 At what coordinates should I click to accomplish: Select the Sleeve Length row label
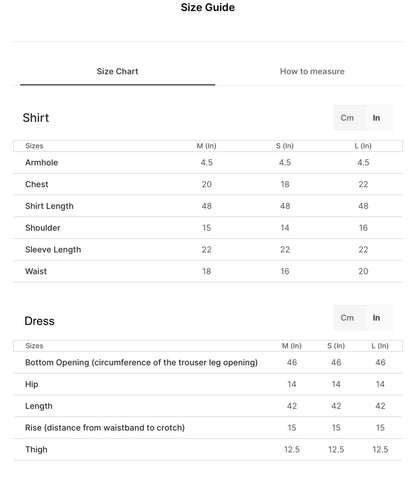tap(53, 250)
